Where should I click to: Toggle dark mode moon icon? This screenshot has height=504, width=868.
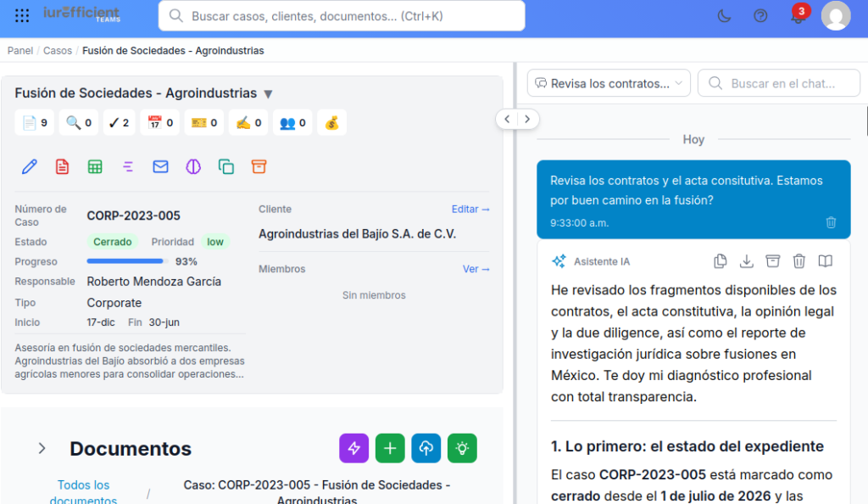pos(724,16)
